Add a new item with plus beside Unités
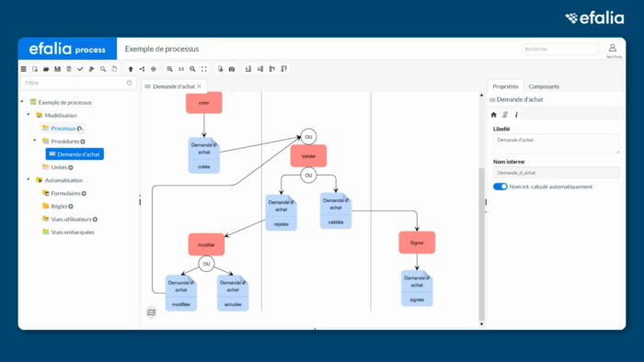The image size is (644, 362). pyautogui.click(x=71, y=167)
